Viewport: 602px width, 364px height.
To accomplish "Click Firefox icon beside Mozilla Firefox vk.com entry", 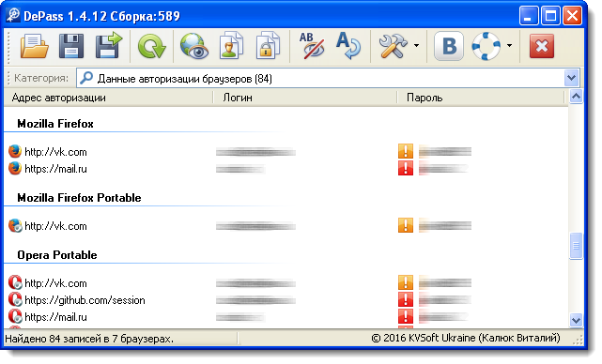I will (x=15, y=151).
